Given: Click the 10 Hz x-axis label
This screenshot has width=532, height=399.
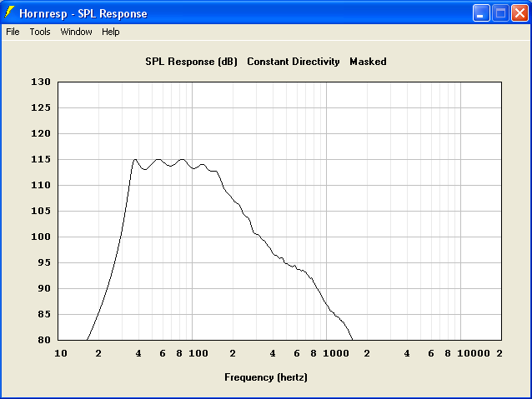Looking at the screenshot, I should click(x=61, y=353).
